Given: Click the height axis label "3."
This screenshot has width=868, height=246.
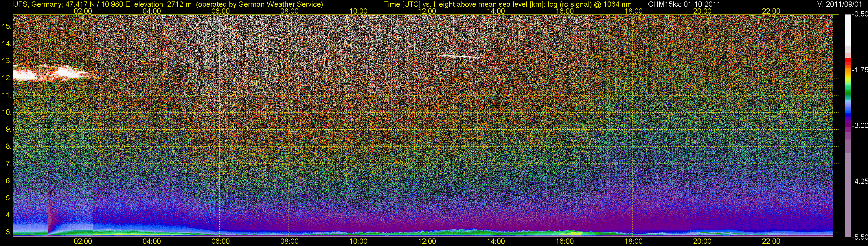Looking at the screenshot, I should 9,232.
